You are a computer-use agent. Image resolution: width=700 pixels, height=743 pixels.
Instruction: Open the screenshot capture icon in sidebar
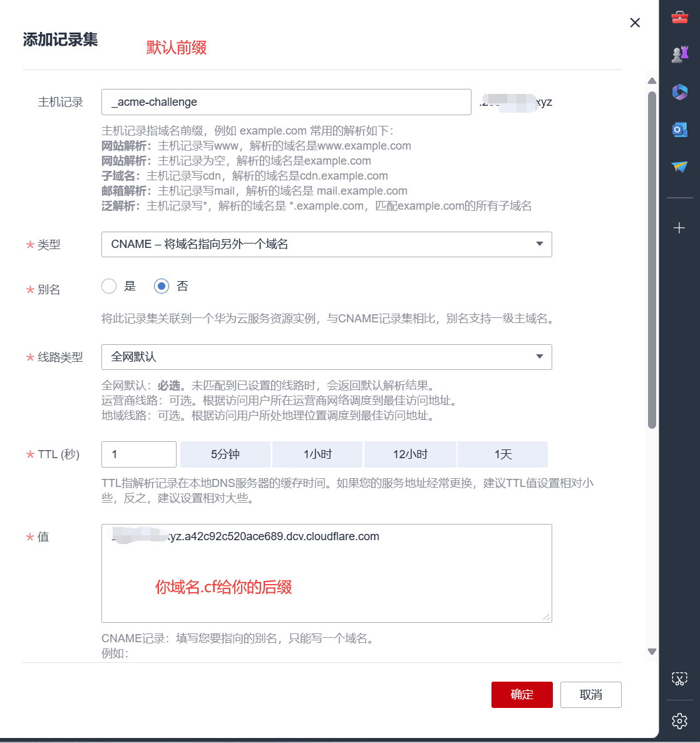coord(679,679)
